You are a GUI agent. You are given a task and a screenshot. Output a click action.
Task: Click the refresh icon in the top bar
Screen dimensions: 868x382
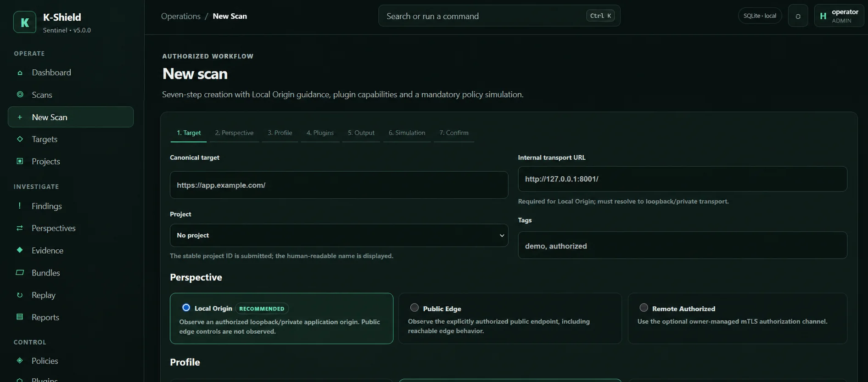pos(798,16)
